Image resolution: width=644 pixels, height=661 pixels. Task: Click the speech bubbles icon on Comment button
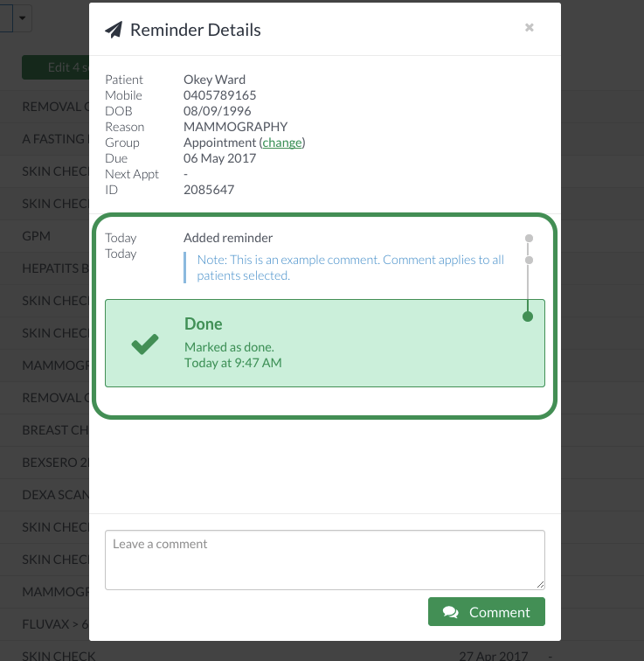(x=451, y=612)
